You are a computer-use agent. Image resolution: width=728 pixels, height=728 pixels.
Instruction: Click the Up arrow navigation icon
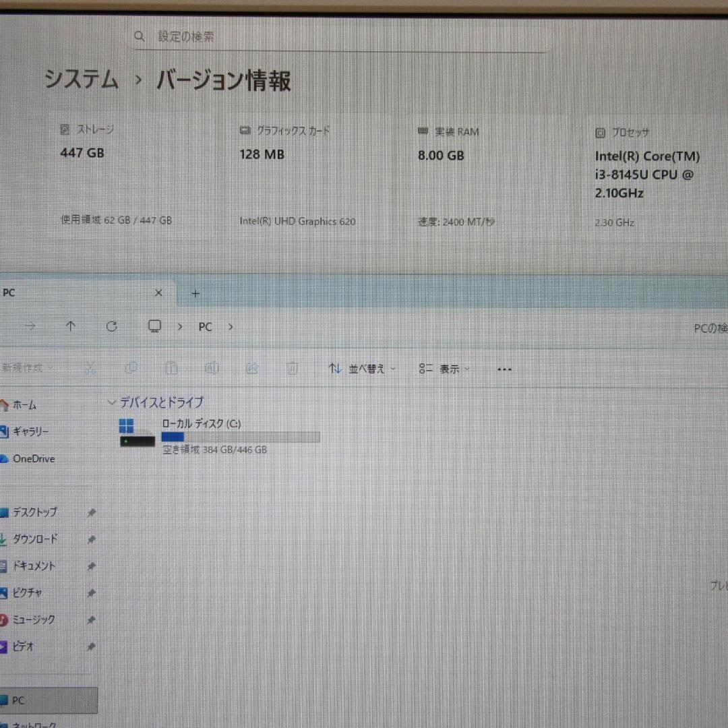tap(71, 326)
